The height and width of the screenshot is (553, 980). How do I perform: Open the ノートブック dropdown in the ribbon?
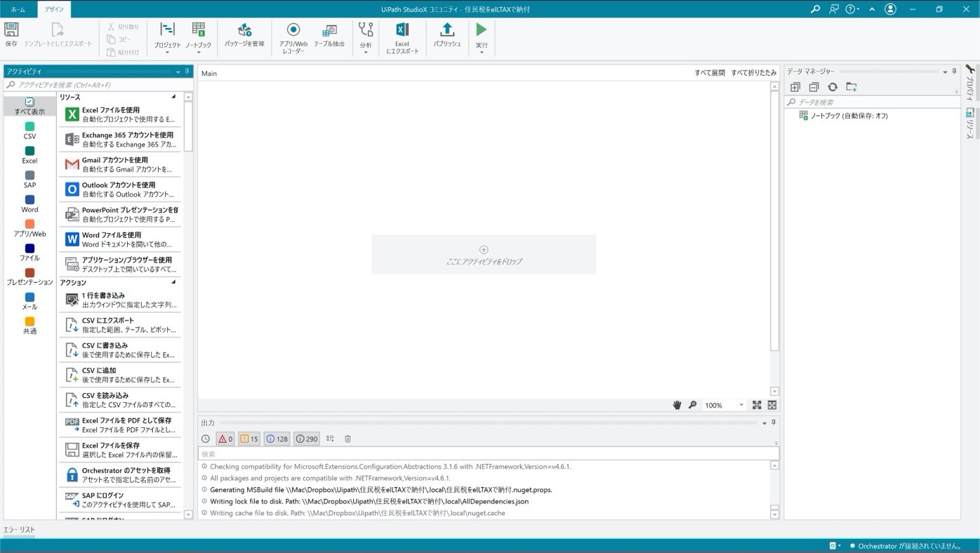[199, 38]
